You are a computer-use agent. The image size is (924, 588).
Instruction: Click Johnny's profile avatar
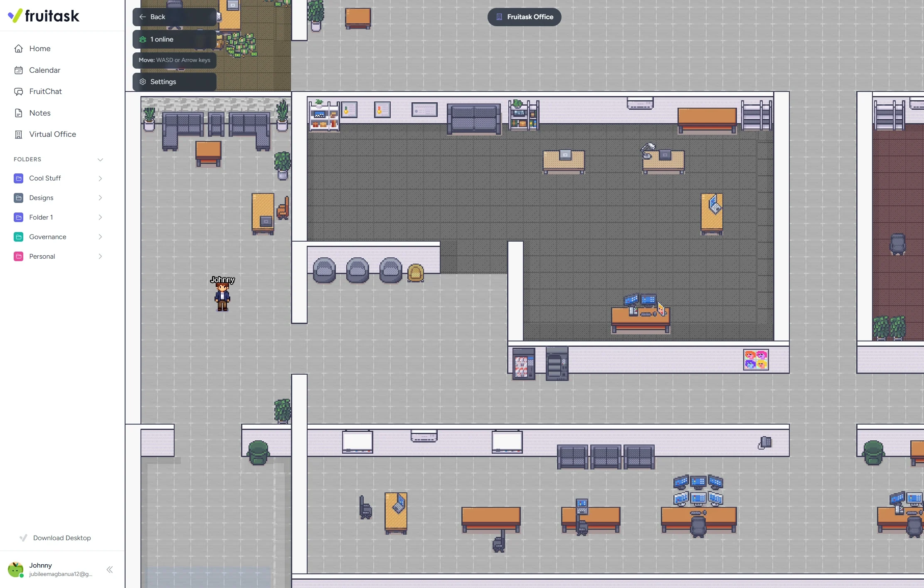pos(16,570)
